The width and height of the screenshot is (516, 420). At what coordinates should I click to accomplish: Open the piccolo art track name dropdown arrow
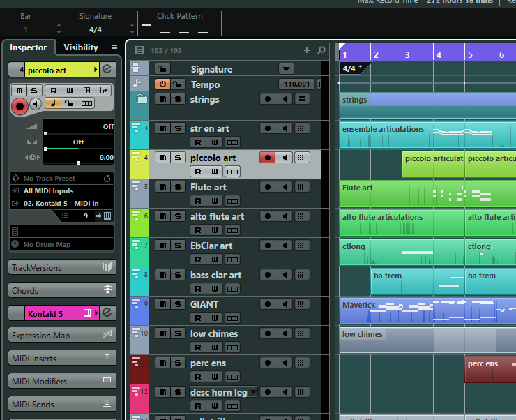coord(96,70)
